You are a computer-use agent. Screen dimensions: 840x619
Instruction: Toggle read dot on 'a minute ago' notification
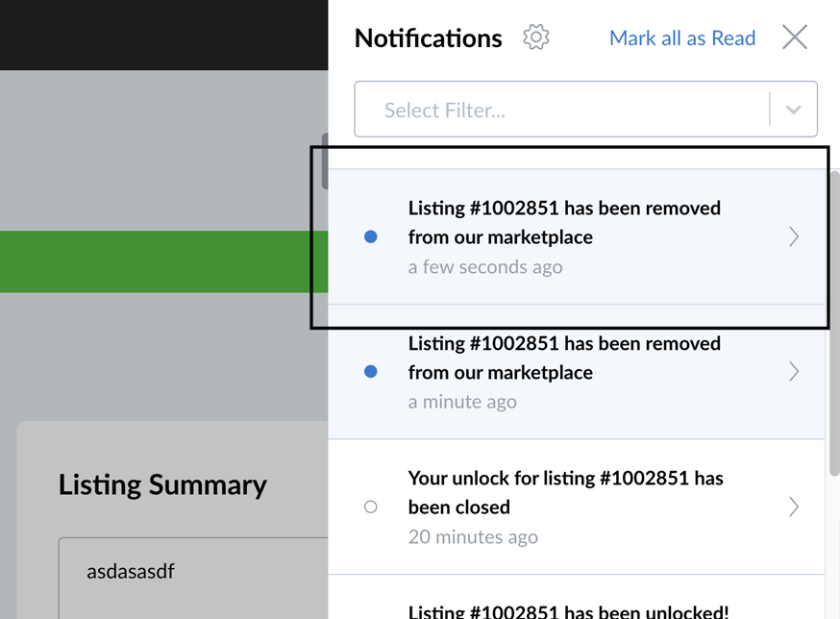371,371
